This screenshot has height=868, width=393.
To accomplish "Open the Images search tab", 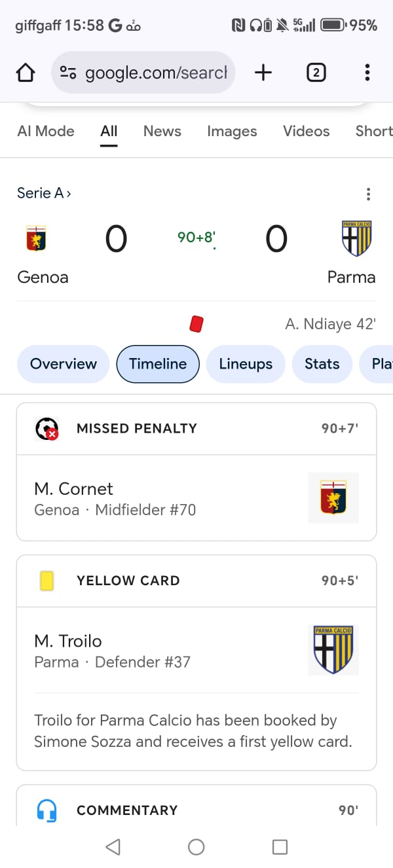I will pyautogui.click(x=232, y=131).
